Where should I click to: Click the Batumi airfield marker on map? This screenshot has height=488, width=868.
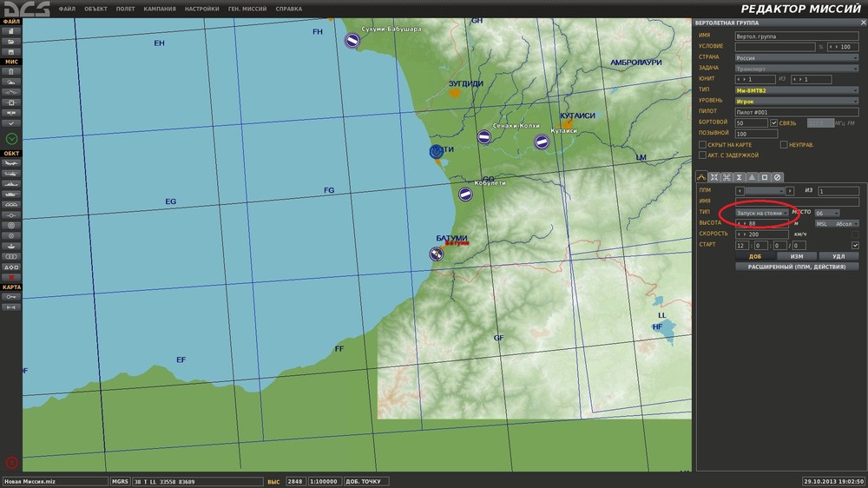click(437, 254)
